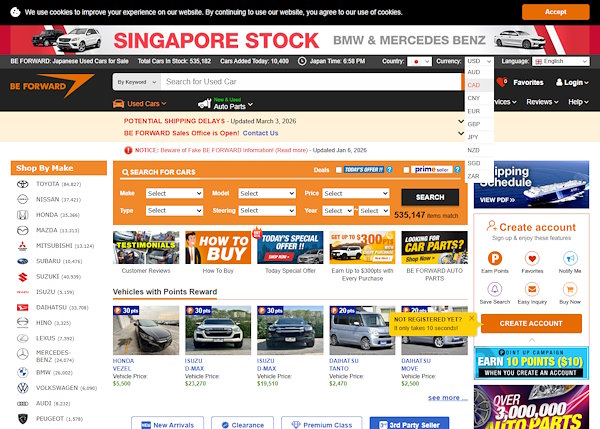Select CAD in currency list
This screenshot has height=429, width=600.
(479, 85)
